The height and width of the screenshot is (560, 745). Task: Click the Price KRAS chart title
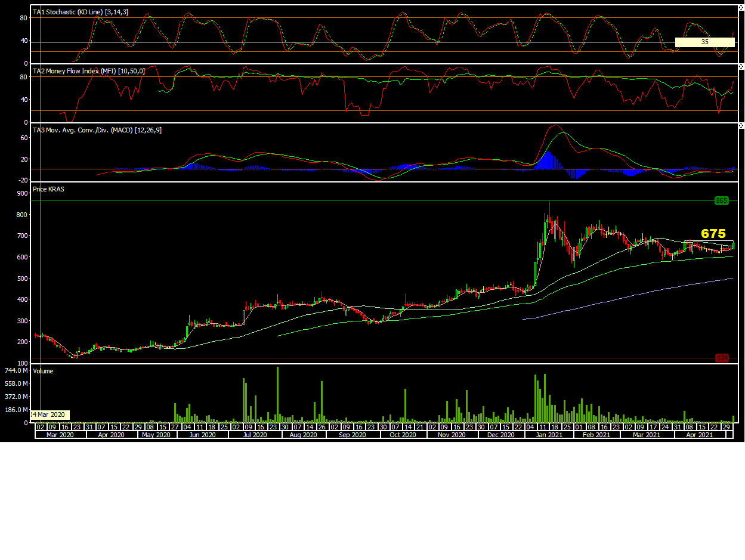(48, 189)
